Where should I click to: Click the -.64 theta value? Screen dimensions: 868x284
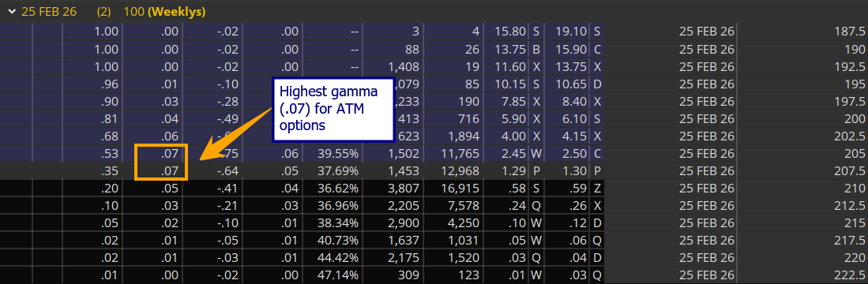coord(227,171)
